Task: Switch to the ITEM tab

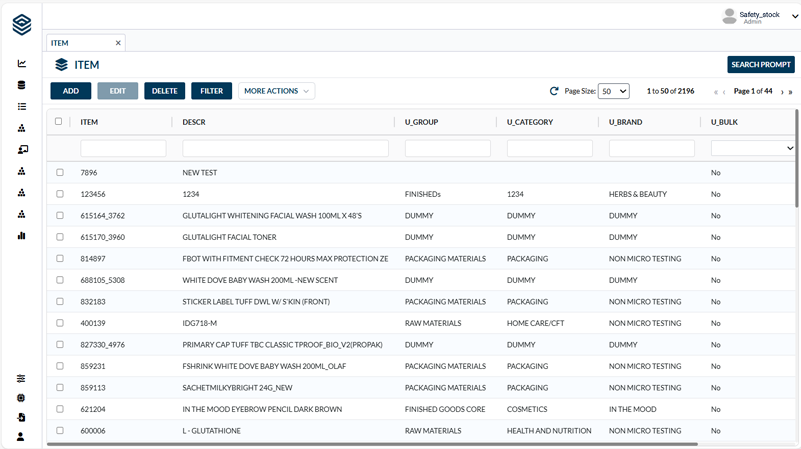Action: click(x=60, y=43)
